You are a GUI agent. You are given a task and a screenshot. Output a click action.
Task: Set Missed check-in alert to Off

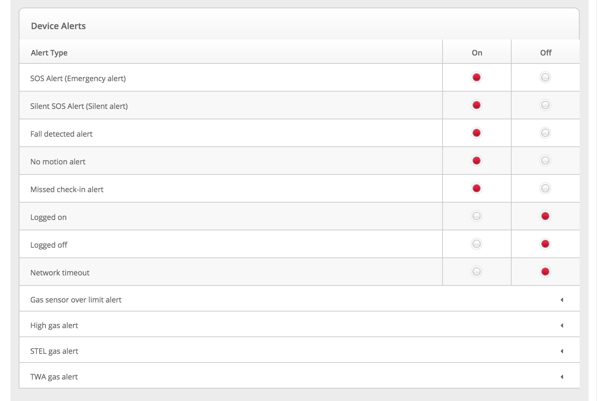pos(545,189)
